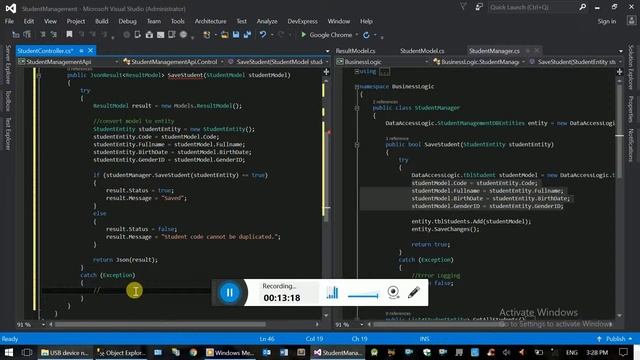Click the feedback icon in title bar

point(478,7)
